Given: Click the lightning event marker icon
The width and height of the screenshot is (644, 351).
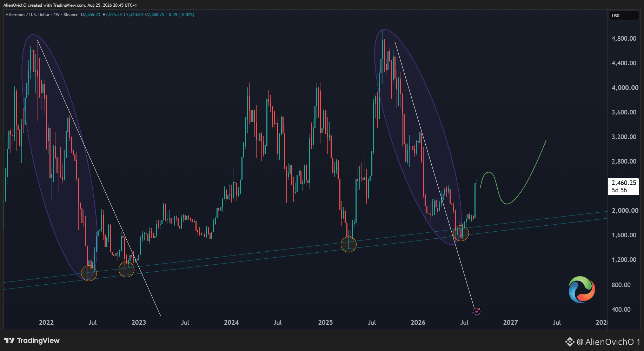Looking at the screenshot, I should pyautogui.click(x=476, y=311).
